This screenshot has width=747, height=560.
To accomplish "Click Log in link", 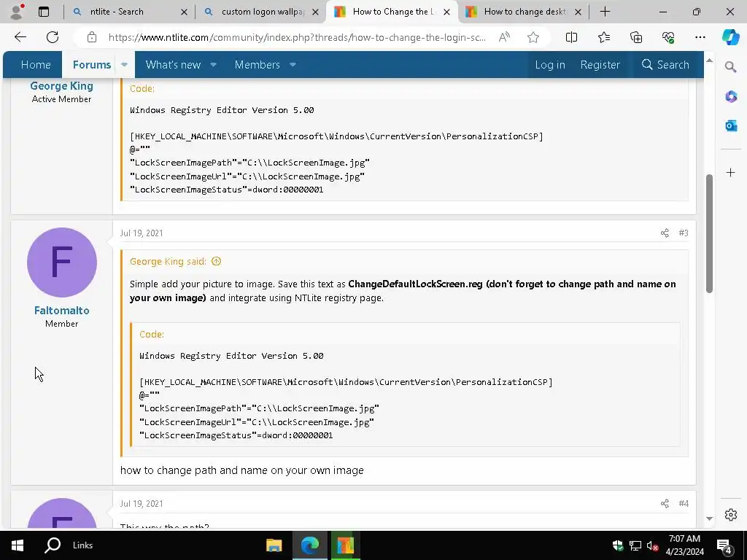I will 550,64.
